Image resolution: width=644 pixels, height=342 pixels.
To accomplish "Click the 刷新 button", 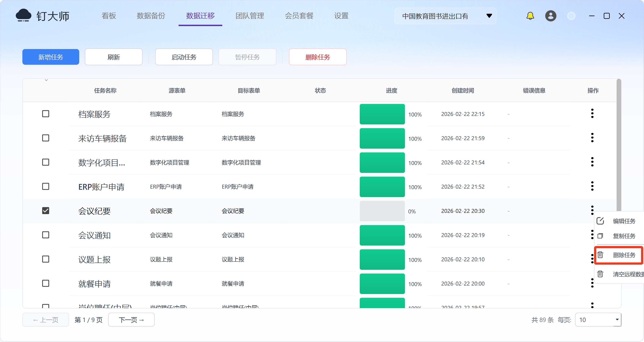I will (x=114, y=57).
